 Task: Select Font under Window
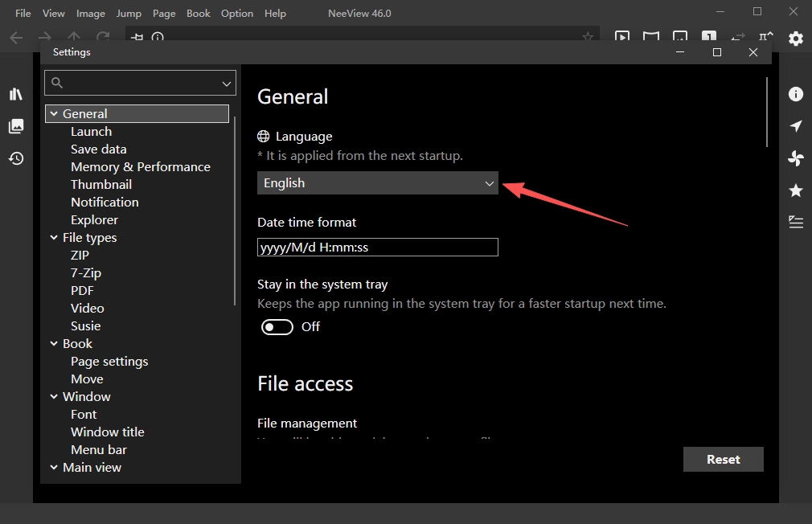pos(84,414)
